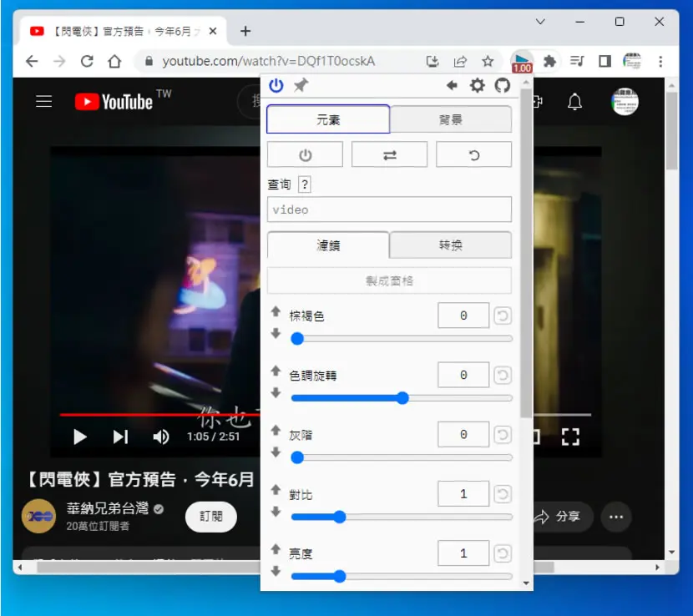Subscribe with the 訂閱 button
This screenshot has width=693, height=616.
point(210,516)
